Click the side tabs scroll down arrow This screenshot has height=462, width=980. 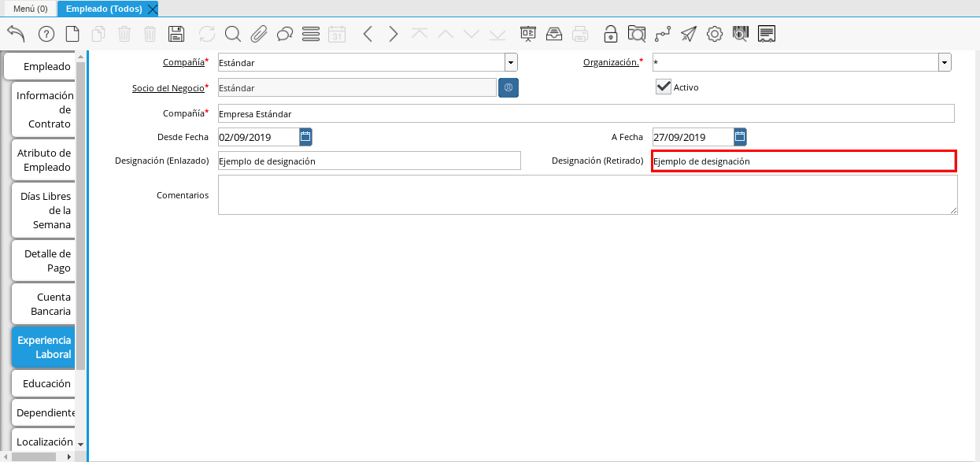[x=80, y=444]
